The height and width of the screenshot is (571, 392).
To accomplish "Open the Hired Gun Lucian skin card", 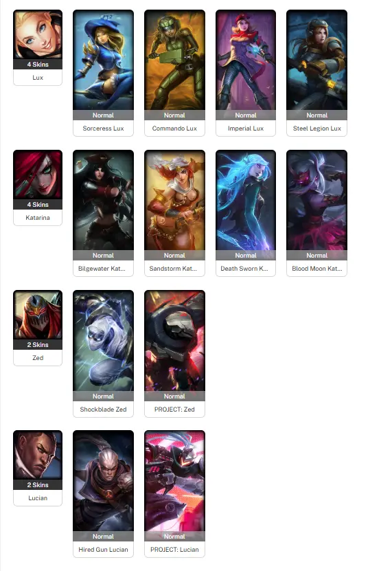I will pos(104,494).
